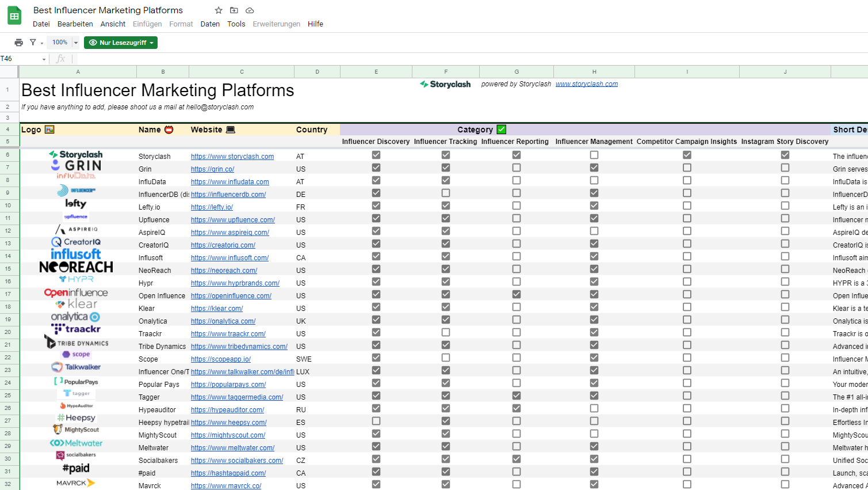
Task: Select the column G header
Action: 517,72
